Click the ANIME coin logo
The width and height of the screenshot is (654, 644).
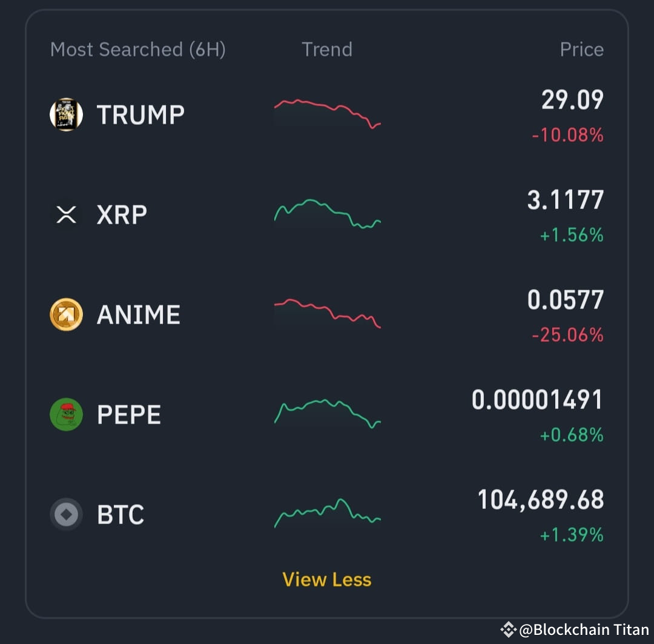click(65, 314)
